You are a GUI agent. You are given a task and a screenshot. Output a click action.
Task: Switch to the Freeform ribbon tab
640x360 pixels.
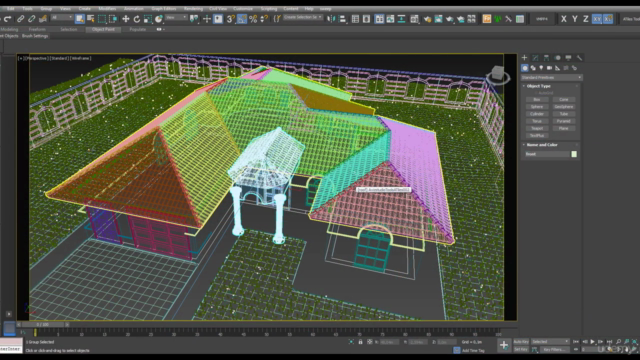[37, 29]
